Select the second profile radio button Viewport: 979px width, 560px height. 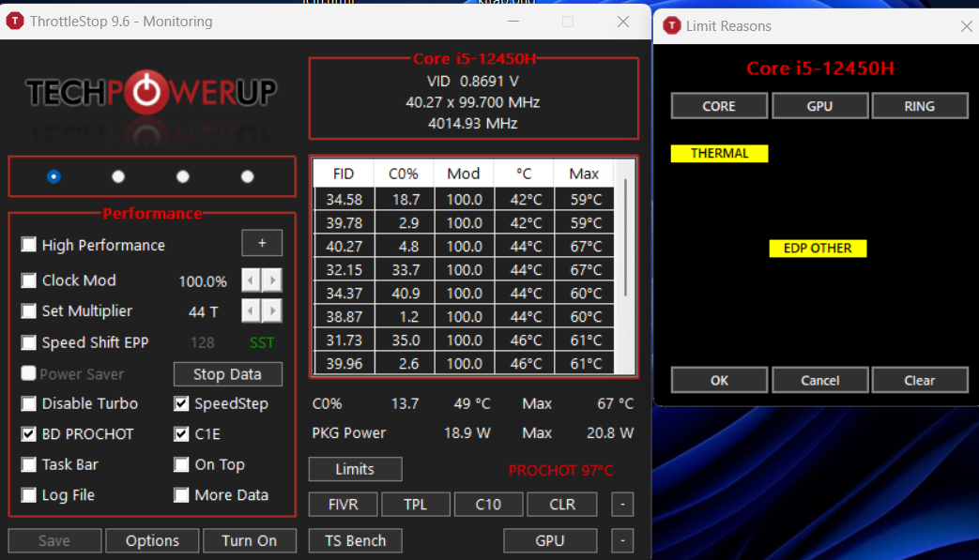[118, 176]
